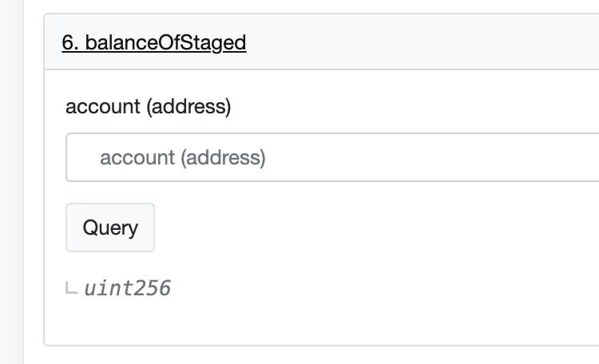The width and height of the screenshot is (599, 364).
Task: Click the blank panel area right of Query
Action: (359, 227)
